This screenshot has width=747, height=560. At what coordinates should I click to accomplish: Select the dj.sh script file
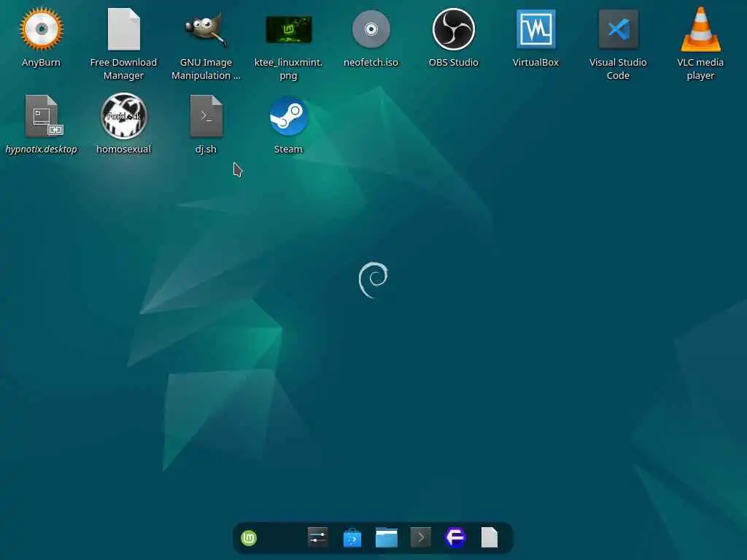[206, 116]
